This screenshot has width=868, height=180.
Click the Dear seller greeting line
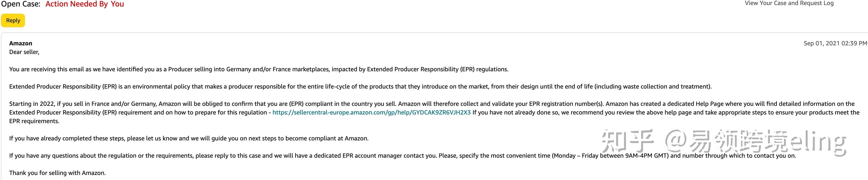(24, 52)
